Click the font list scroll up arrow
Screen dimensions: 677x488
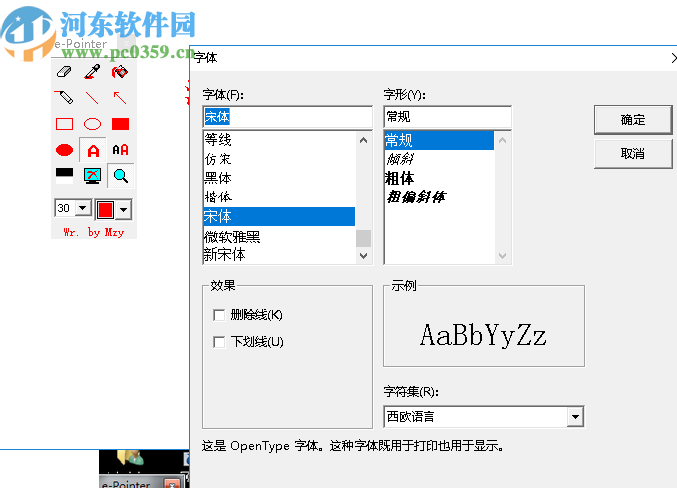[x=364, y=140]
